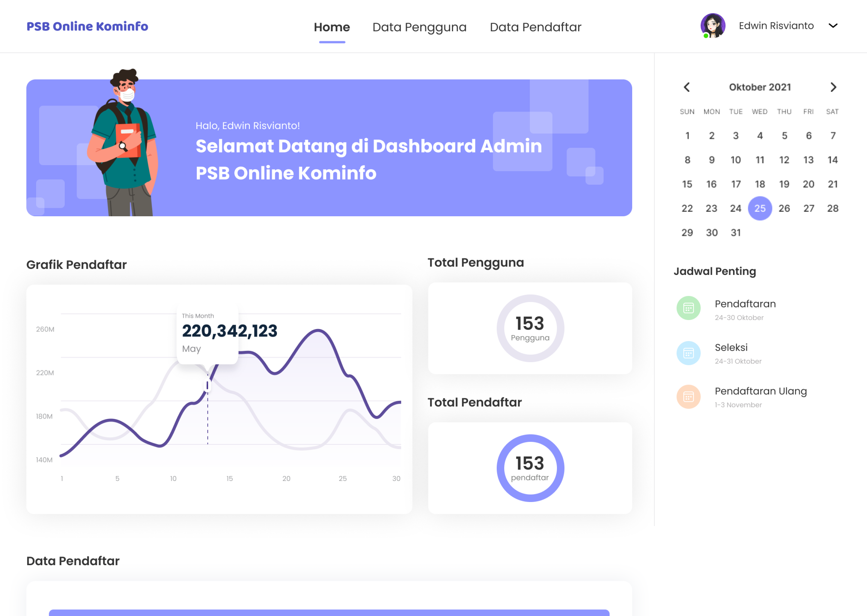
Task: Switch to Data Pengguna tab
Action: tap(419, 27)
